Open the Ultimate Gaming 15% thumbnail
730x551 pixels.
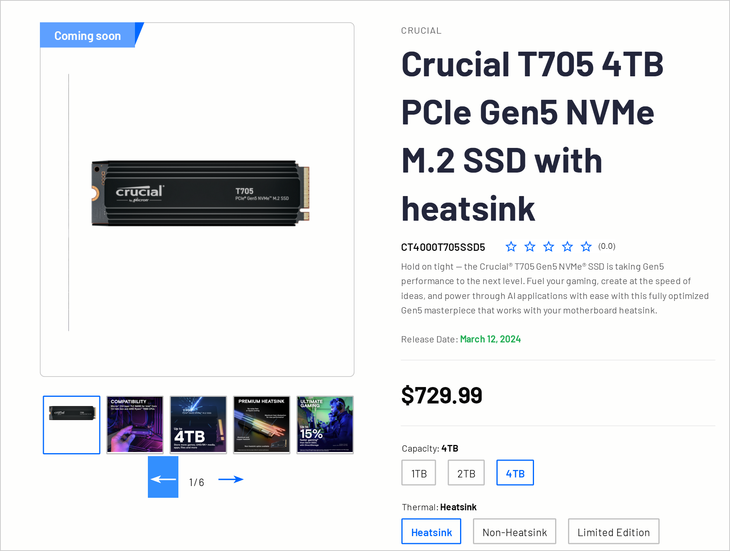pos(325,424)
